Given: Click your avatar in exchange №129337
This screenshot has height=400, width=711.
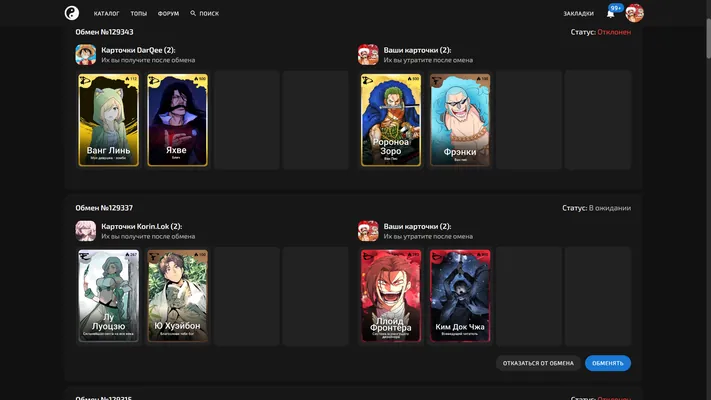Looking at the screenshot, I should click(x=368, y=231).
